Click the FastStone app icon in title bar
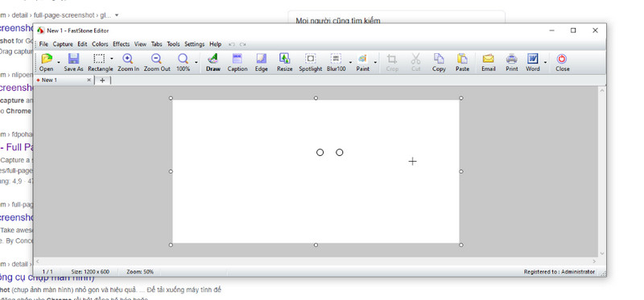Screen dimensions: 644x300 pos(41,31)
